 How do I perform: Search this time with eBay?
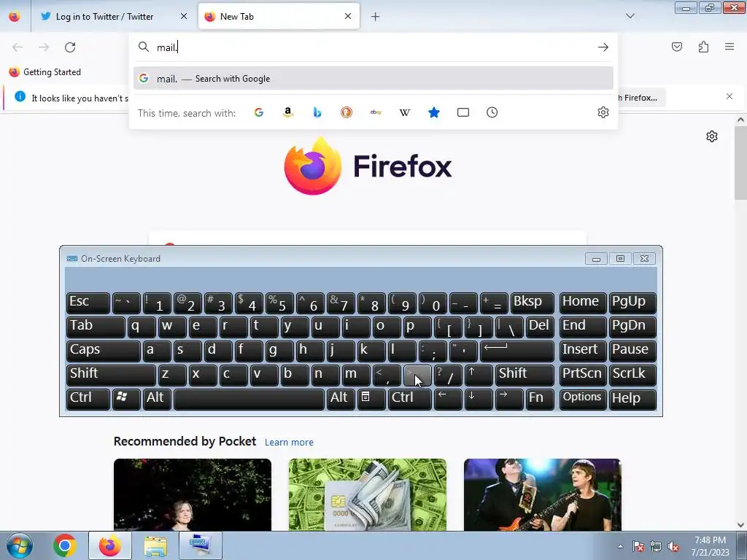click(376, 112)
